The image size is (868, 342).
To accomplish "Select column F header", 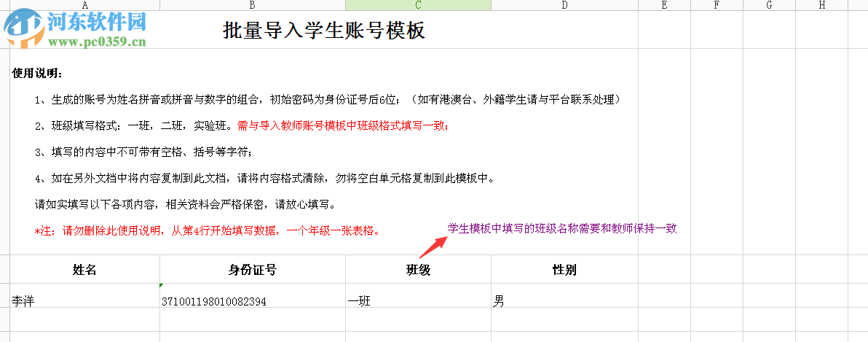I will pyautogui.click(x=717, y=5).
